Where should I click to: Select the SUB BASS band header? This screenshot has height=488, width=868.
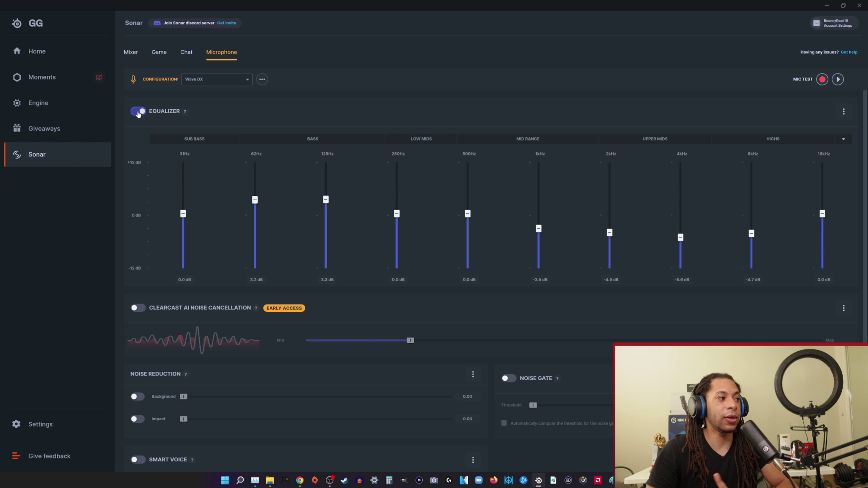(194, 139)
